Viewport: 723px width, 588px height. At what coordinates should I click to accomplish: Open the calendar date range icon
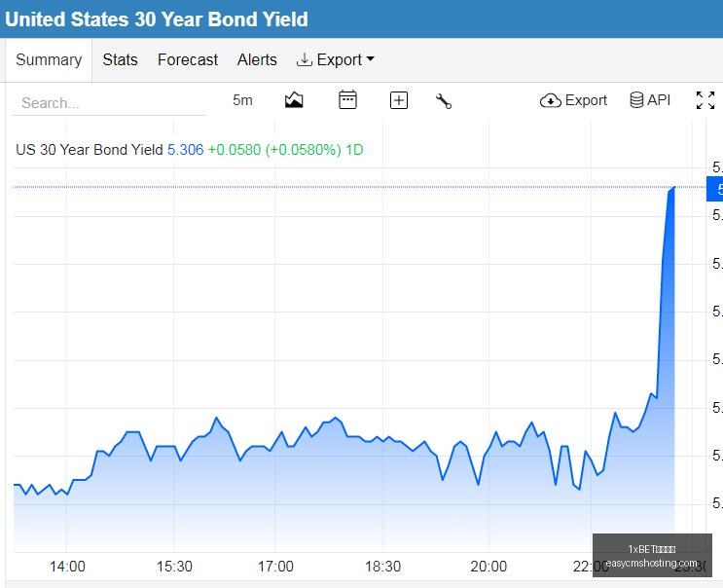tap(347, 99)
